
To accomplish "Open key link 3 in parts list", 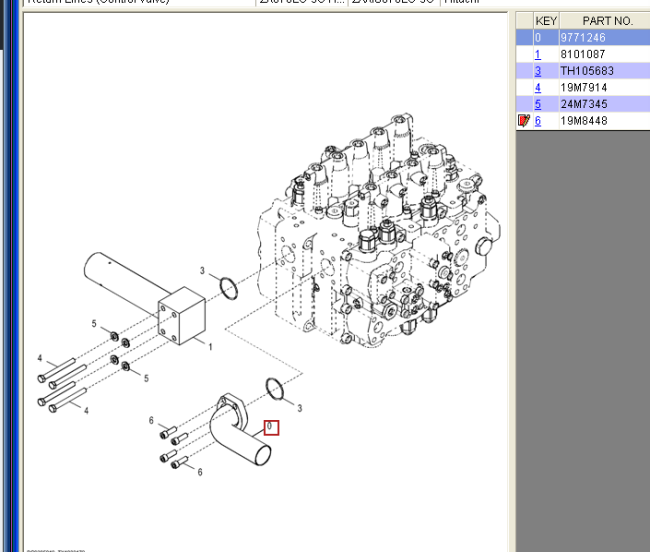I will click(538, 71).
